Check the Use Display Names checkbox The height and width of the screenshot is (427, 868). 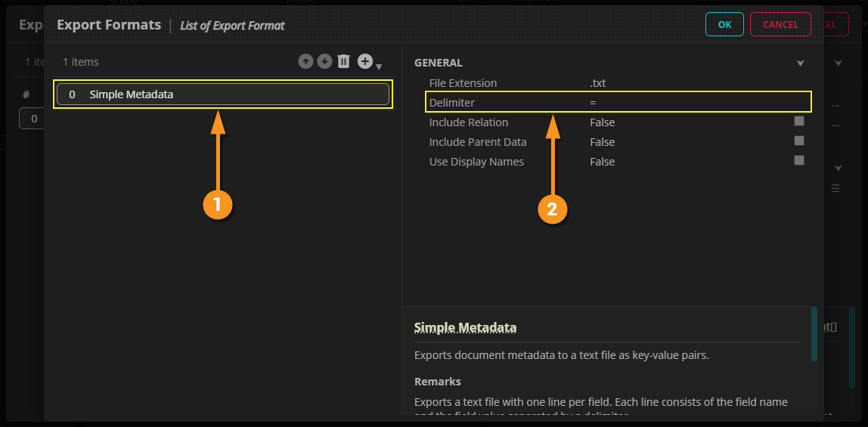tap(798, 160)
